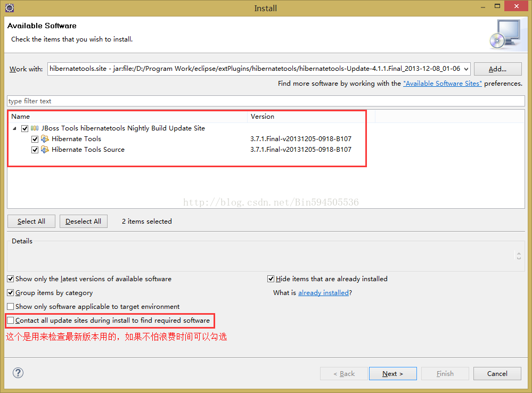Click the install wizard computer disc image
Screen dimensions: 532x393
point(505,34)
